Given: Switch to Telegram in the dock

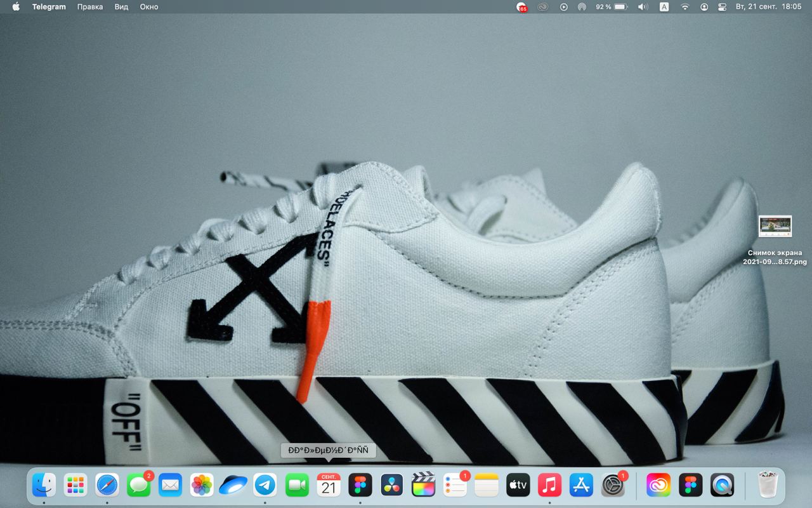Looking at the screenshot, I should (265, 485).
